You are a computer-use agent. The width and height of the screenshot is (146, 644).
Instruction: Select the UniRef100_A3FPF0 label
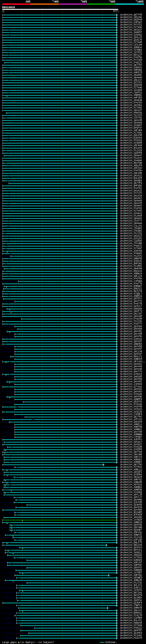click(x=131, y=440)
